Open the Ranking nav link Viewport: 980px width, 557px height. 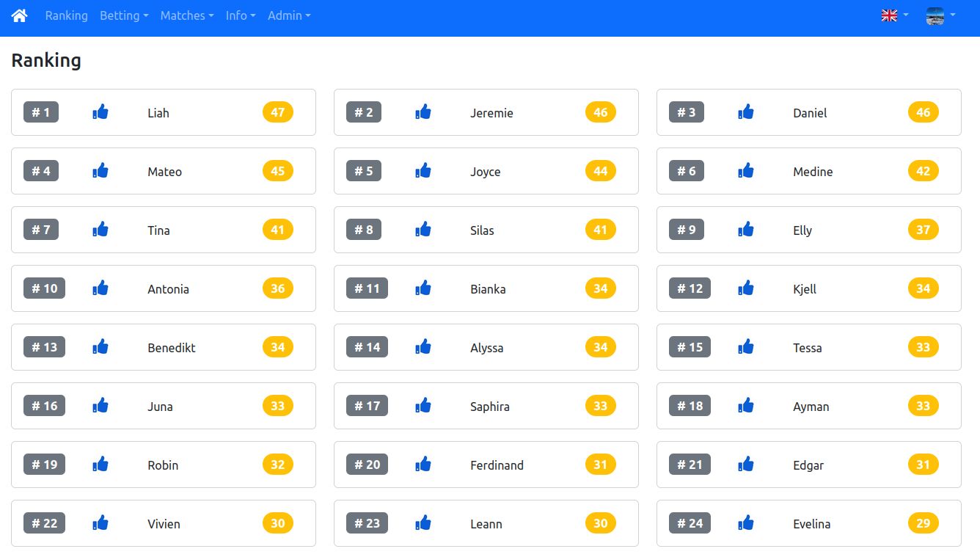pyautogui.click(x=66, y=15)
